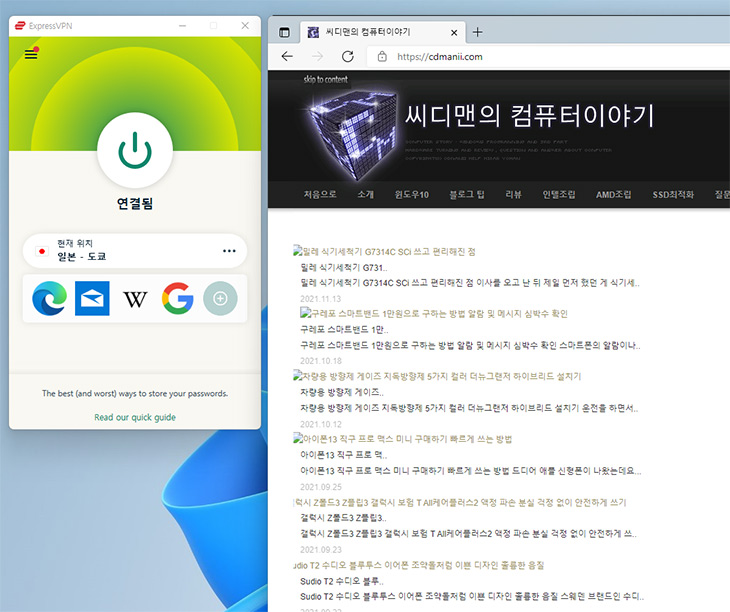Open the 아이폰13 직구 프로 맥스 미니 image link
The width and height of the screenshot is (730, 612).
[x=403, y=439]
